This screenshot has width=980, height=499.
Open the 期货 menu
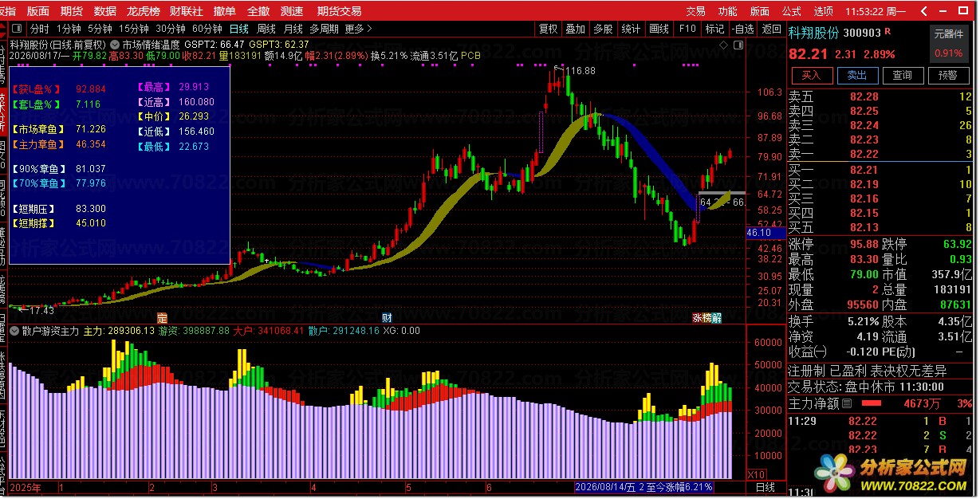click(x=71, y=11)
